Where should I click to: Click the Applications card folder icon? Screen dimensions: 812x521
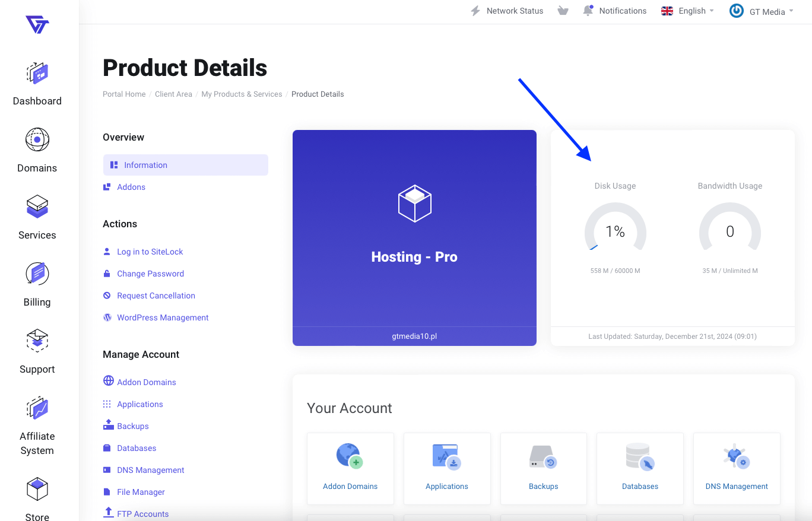pyautogui.click(x=447, y=456)
